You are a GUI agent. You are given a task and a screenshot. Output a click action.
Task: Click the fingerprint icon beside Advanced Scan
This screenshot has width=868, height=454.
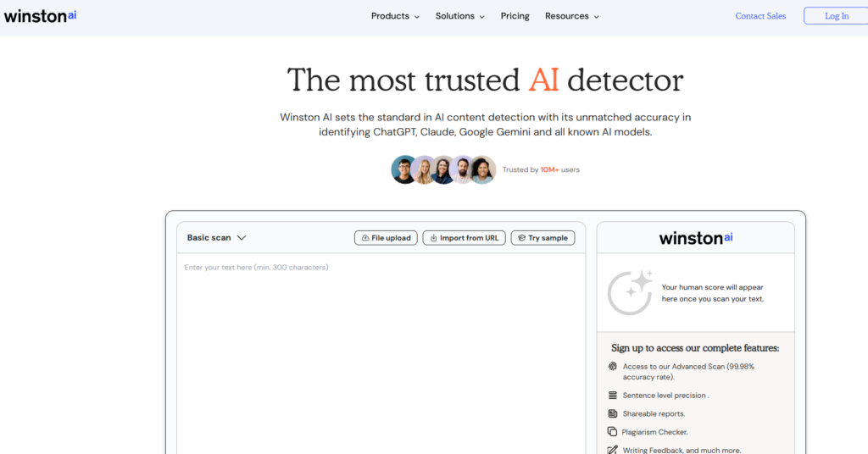tap(612, 366)
